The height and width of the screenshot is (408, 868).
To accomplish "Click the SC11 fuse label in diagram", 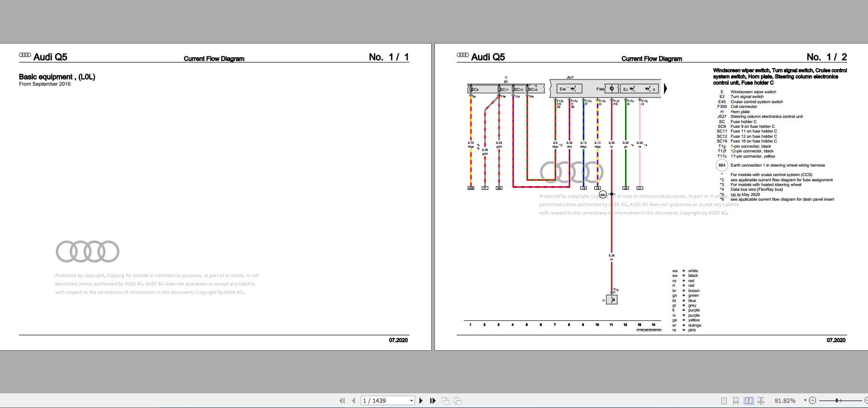I will (x=504, y=89).
